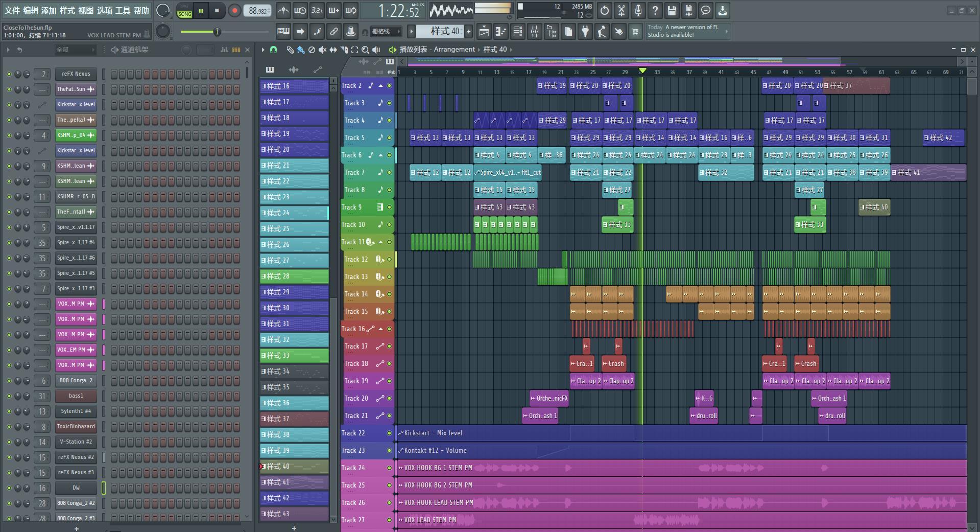Pause playback with the transport pause button

click(x=201, y=10)
